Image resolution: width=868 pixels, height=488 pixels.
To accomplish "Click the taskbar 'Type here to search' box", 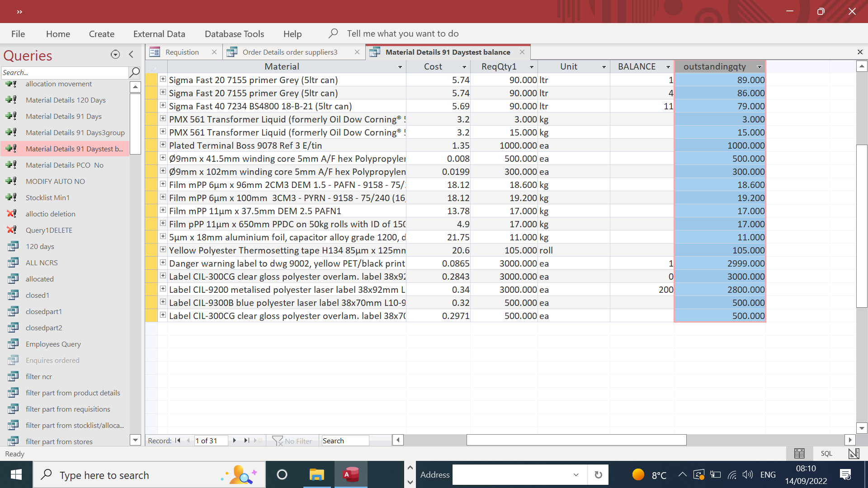I will click(x=149, y=475).
